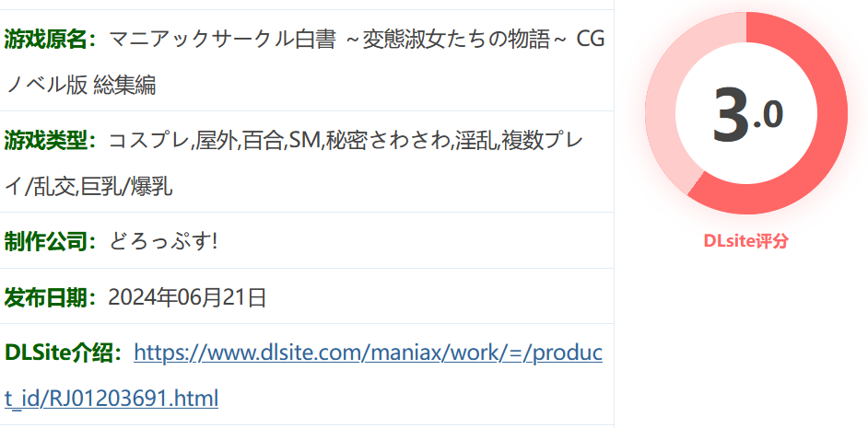
Task: Click the マニアックサークル白書 title text
Action: click(222, 40)
